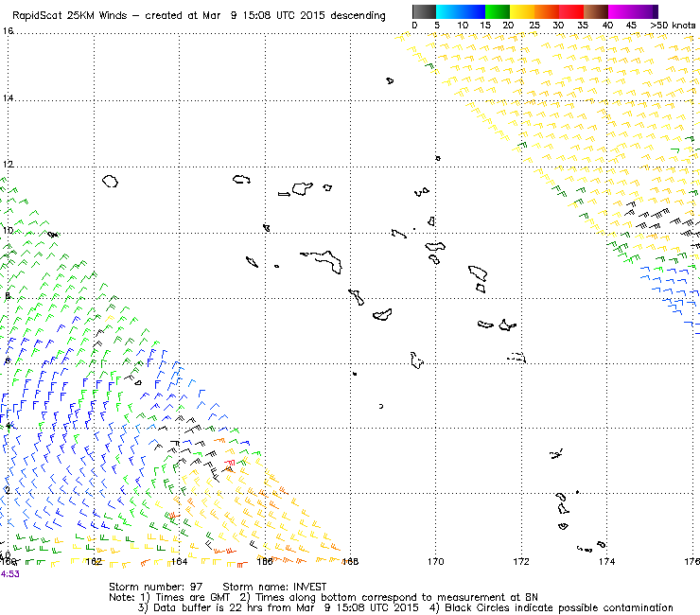Viewport: 700px width, 615px height.
Task: Click the gray 0-5 knots legend swatch
Action: [424, 11]
